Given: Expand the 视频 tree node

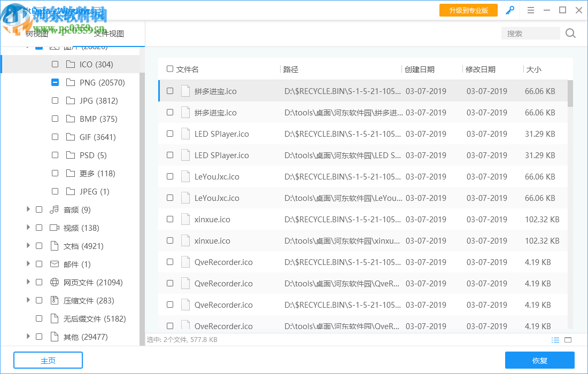Looking at the screenshot, I should [x=28, y=227].
